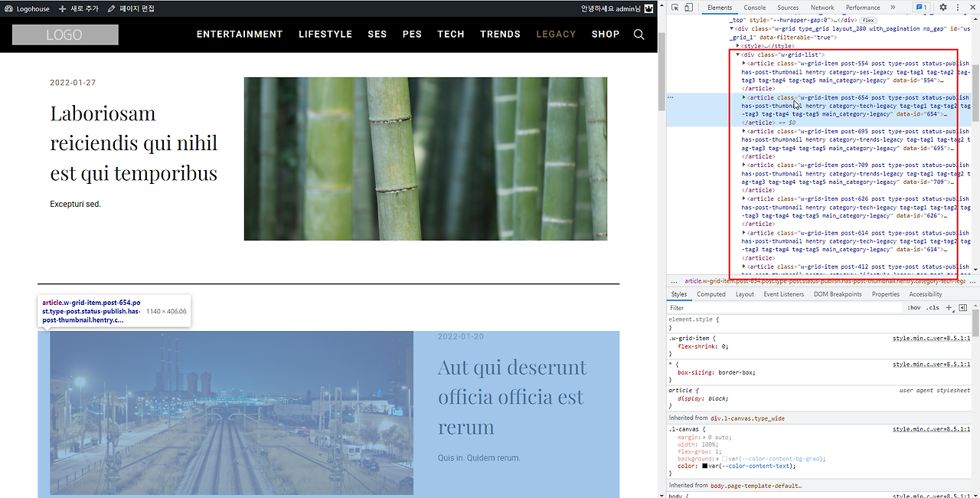Image resolution: width=980 pixels, height=498 pixels.
Task: Close the DevTools panel
Action: click(x=972, y=8)
